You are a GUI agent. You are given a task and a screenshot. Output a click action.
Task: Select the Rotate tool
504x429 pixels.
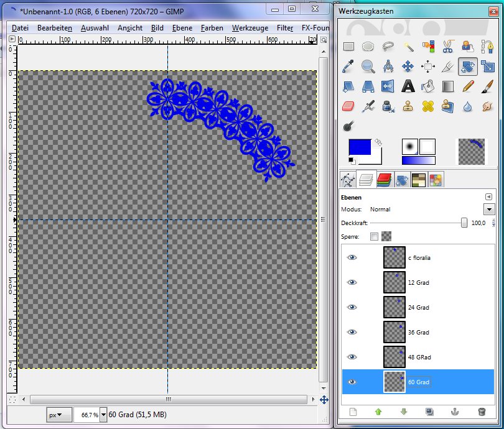[468, 66]
